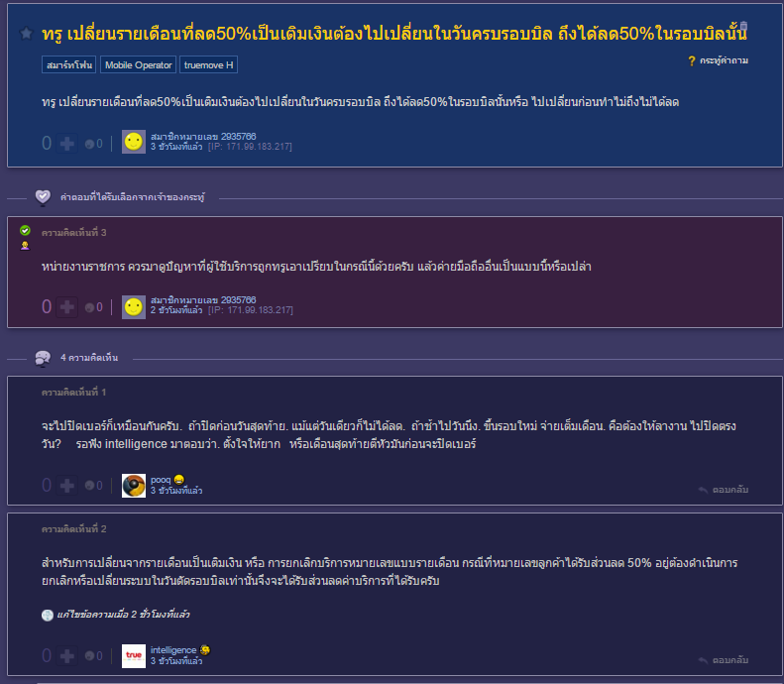784x684 pixels.
Task: Open the smartphone tag สมาร์ทโฟน
Action: pyautogui.click(x=69, y=65)
